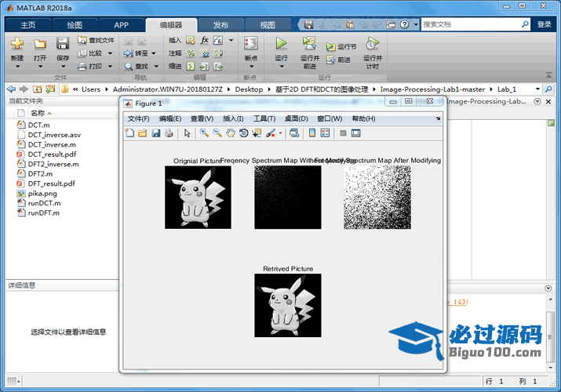Click 运行节 (Run Section) button

tap(341, 46)
